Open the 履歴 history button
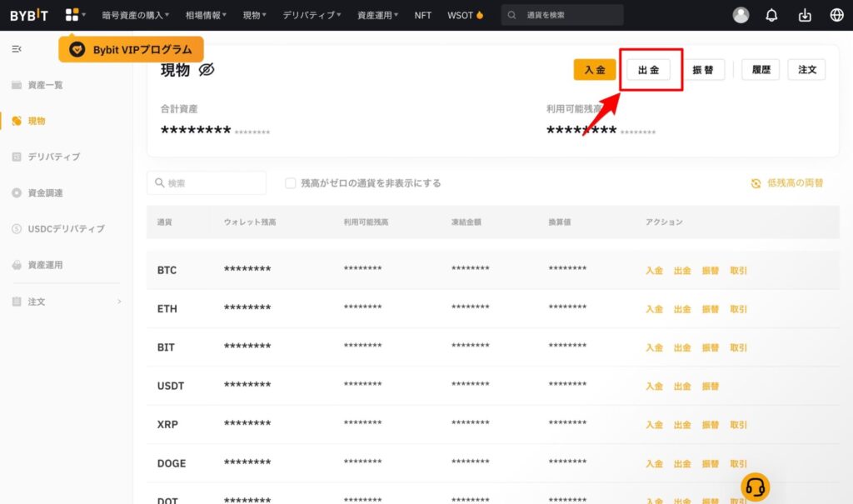Screen dimensions: 853x504 click(x=761, y=70)
